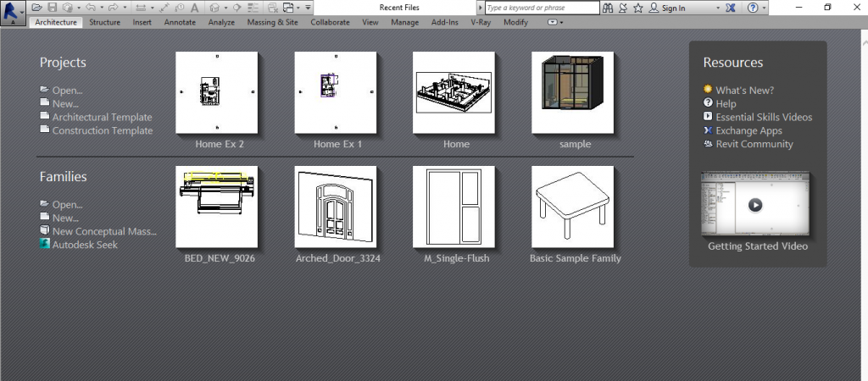Click the Close Hidden Windows icon
Image resolution: width=868 pixels, height=381 pixels.
(x=272, y=8)
